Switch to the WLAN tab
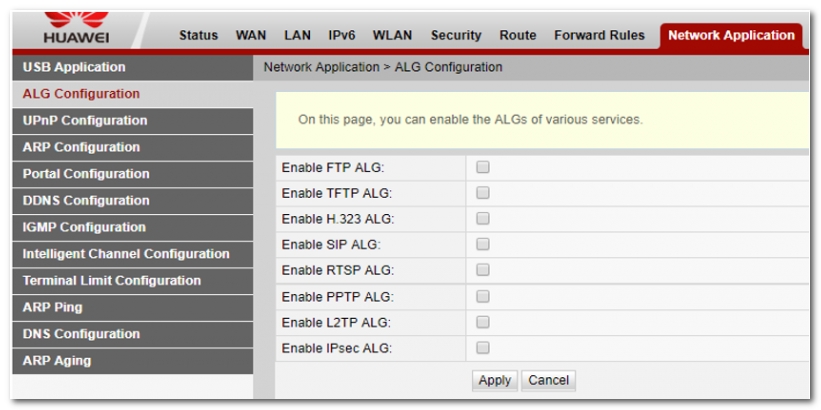This screenshot has height=410, width=821. coord(393,35)
